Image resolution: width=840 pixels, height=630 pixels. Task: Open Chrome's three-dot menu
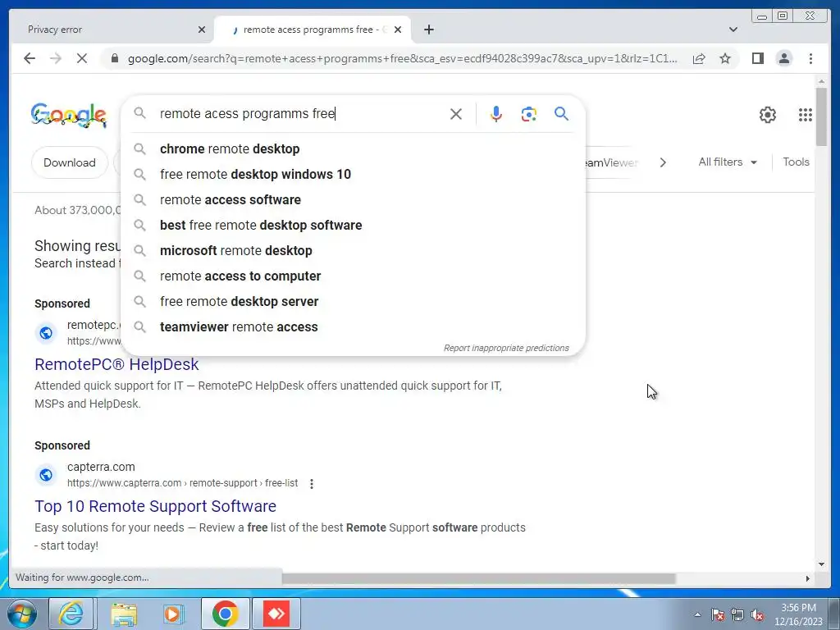(810, 58)
